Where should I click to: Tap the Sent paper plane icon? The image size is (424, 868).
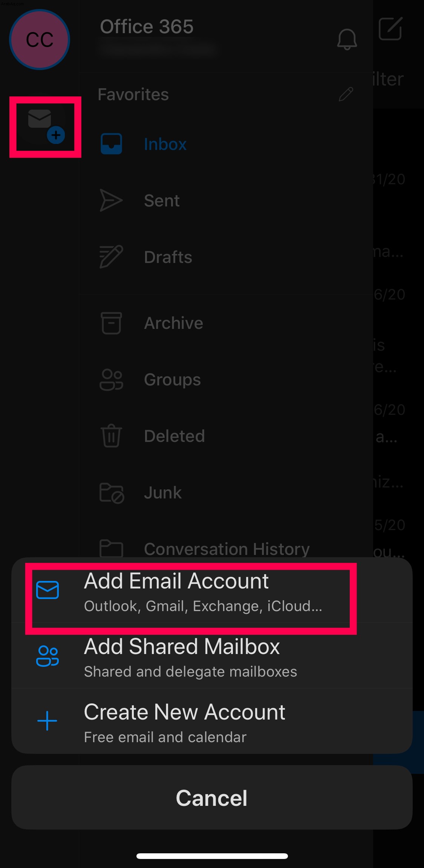click(x=111, y=200)
